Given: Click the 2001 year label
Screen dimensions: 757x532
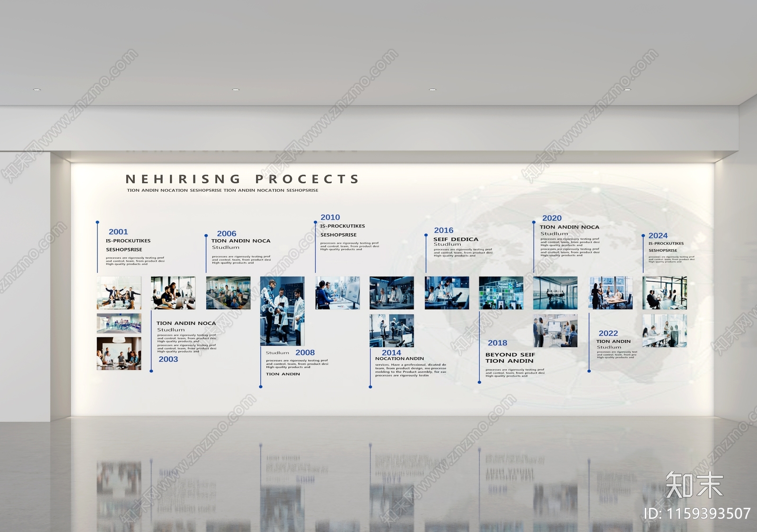Looking at the screenshot, I should pos(118,232).
